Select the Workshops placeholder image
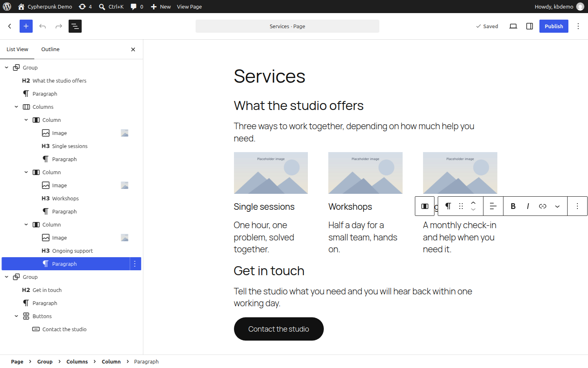The height and width of the screenshot is (368, 588). (365, 173)
